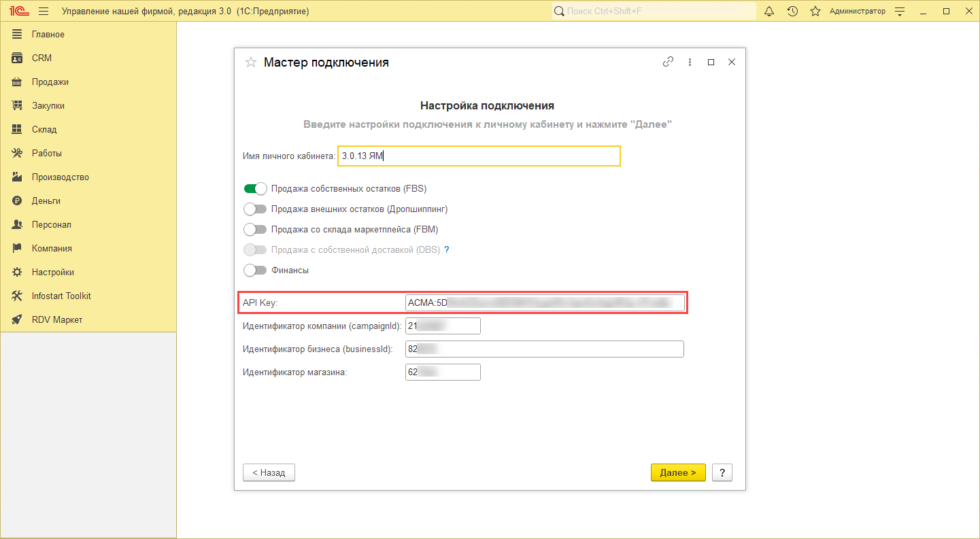The width and height of the screenshot is (980, 539).
Task: Click the Персонал people icon
Action: pos(17,224)
